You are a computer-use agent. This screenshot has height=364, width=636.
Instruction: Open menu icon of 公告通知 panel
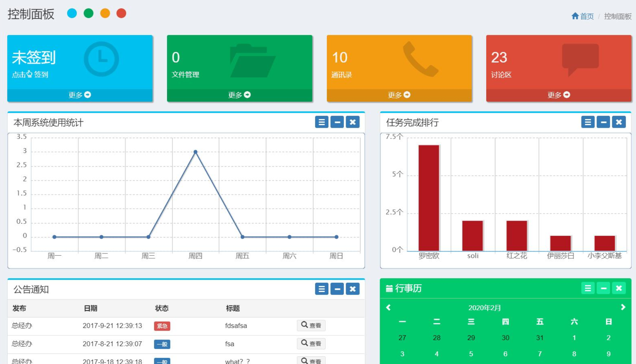tap(322, 289)
